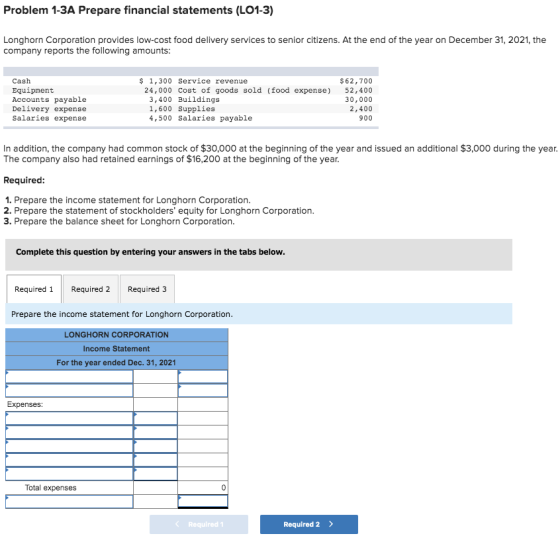Click the Buildings value 30,000
The image size is (560, 540).
coord(358,100)
